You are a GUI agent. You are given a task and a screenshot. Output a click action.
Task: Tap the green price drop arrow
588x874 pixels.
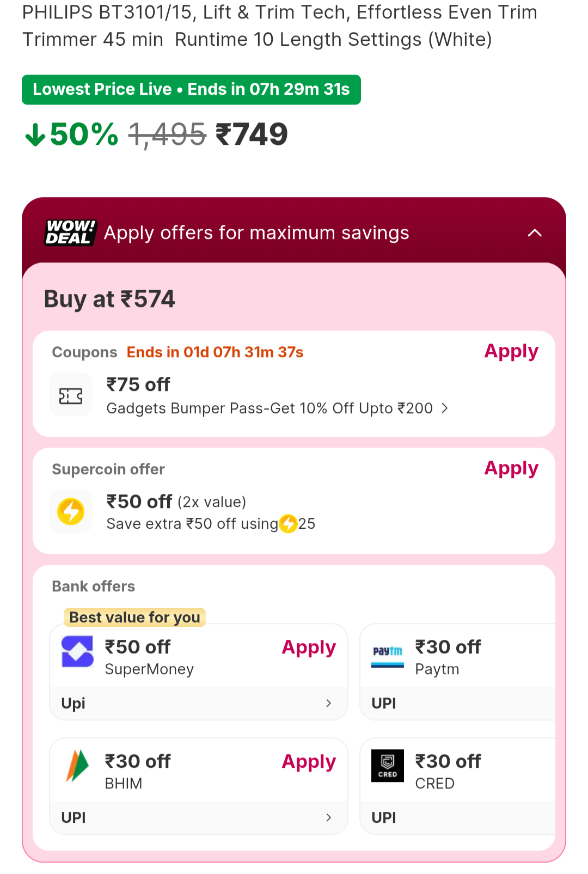pos(35,135)
